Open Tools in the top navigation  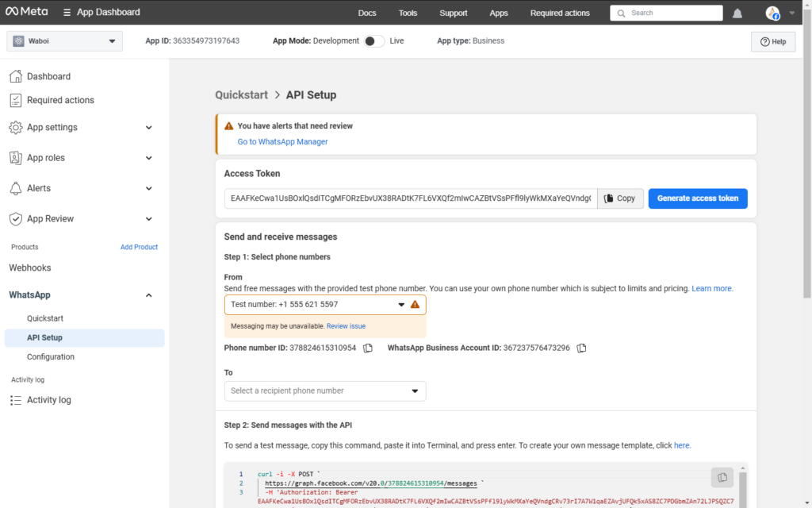(x=408, y=13)
